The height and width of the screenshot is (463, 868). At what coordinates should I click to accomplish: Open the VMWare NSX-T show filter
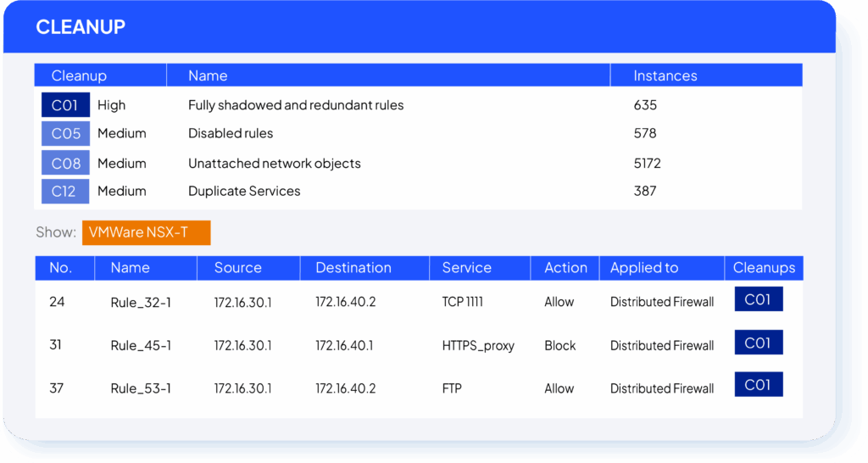click(x=146, y=232)
